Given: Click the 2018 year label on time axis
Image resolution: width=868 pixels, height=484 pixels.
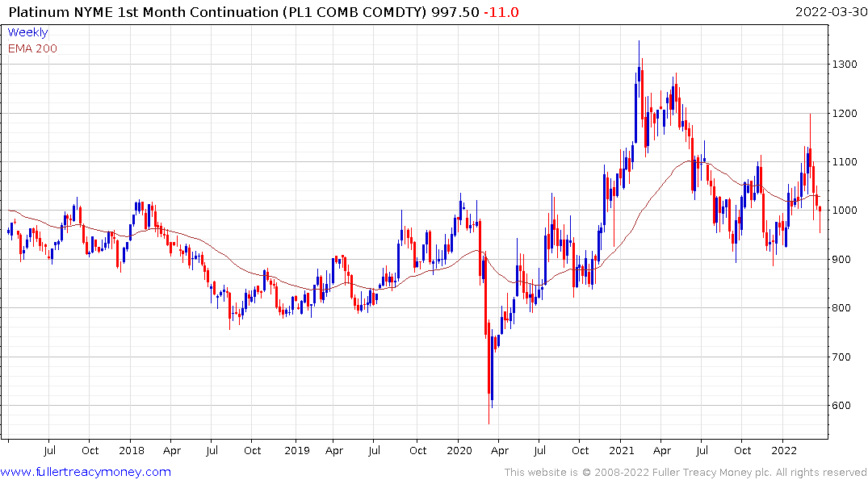Looking at the screenshot, I should (131, 451).
